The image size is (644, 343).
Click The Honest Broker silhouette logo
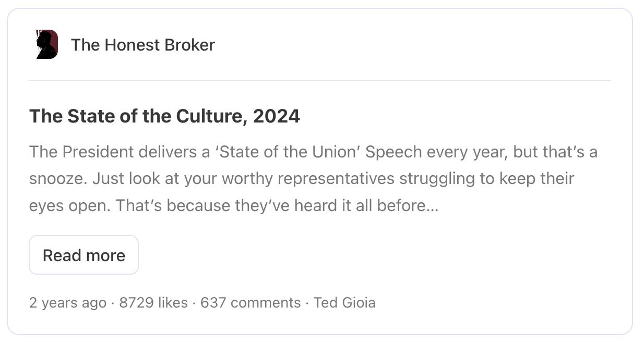[x=46, y=44]
